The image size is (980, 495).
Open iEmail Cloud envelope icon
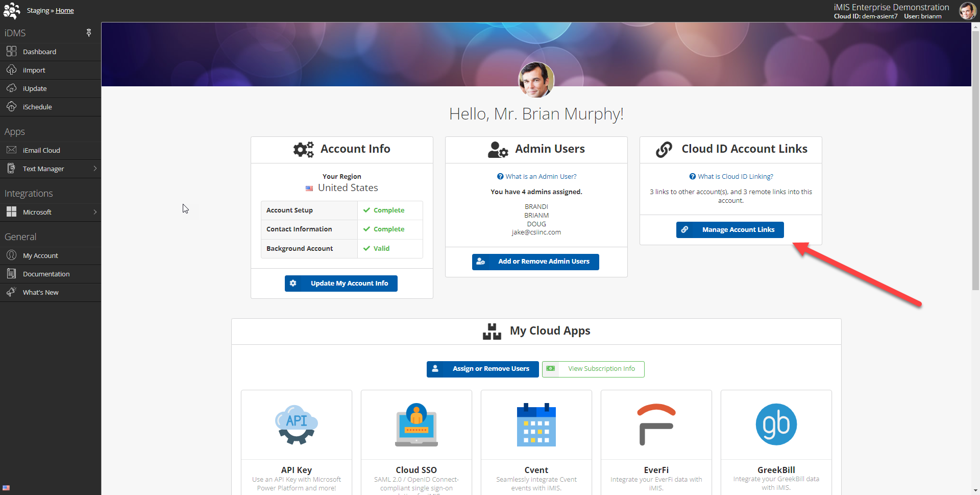(x=11, y=150)
